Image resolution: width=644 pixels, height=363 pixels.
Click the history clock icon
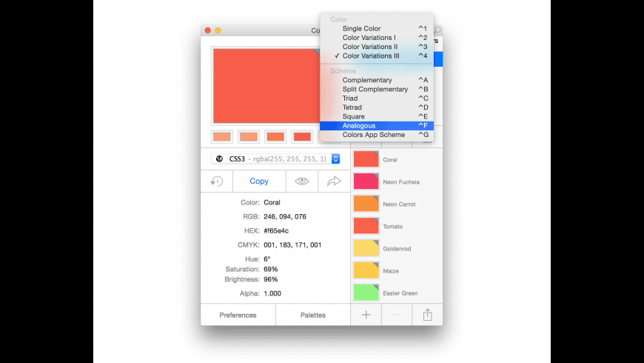pos(216,181)
